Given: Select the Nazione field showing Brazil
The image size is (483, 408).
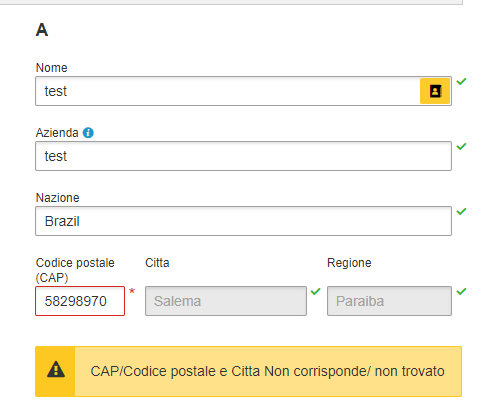Looking at the screenshot, I should 243,221.
